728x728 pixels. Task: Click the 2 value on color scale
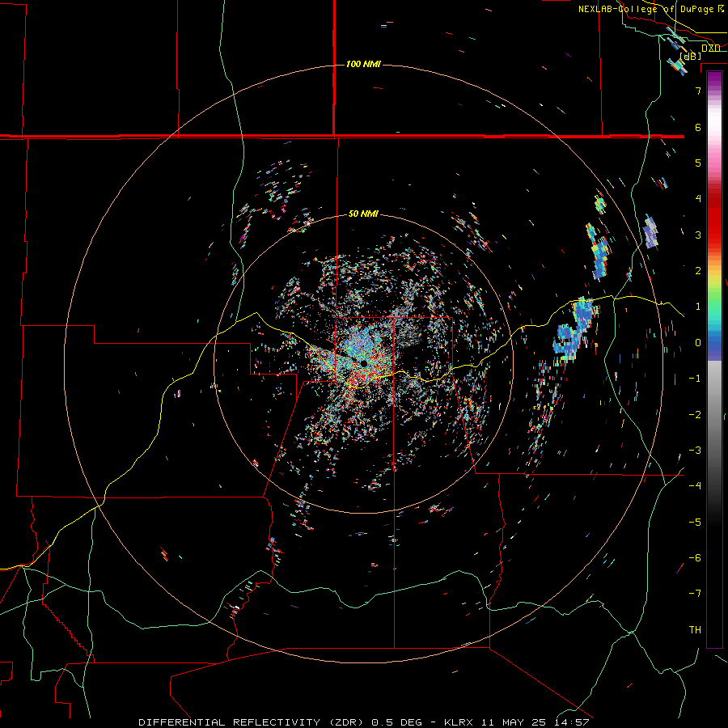tap(698, 271)
